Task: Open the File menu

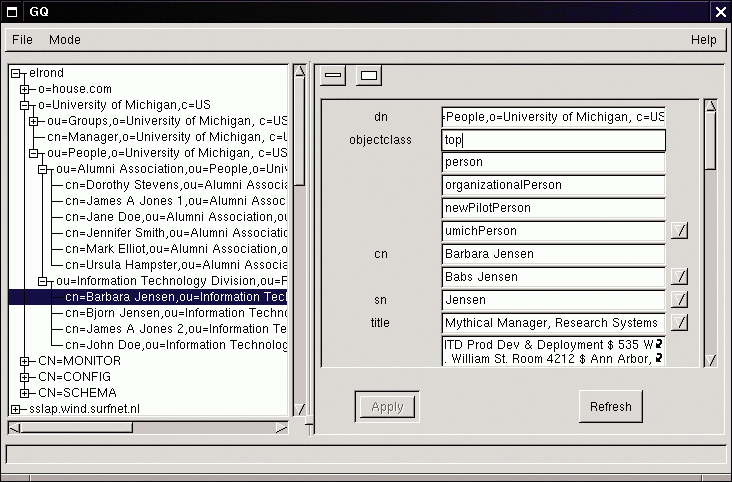Action: 22,40
